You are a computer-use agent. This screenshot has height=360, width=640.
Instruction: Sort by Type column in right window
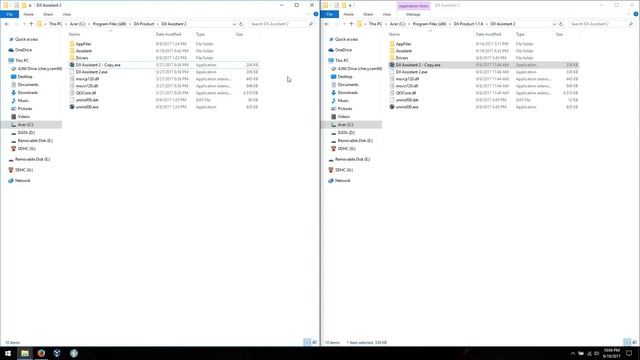click(x=520, y=34)
